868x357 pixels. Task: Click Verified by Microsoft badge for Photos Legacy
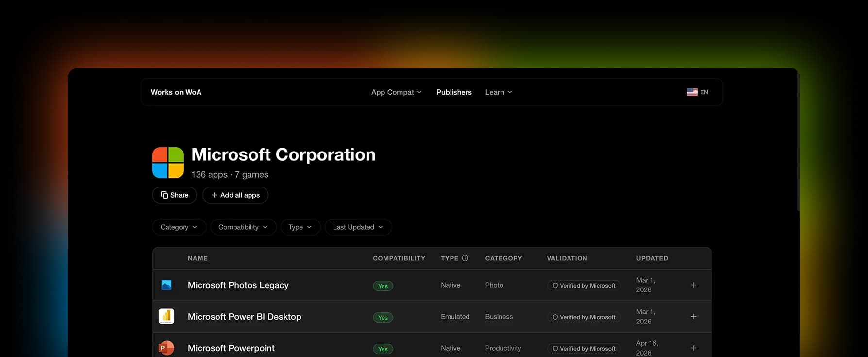[x=584, y=286]
